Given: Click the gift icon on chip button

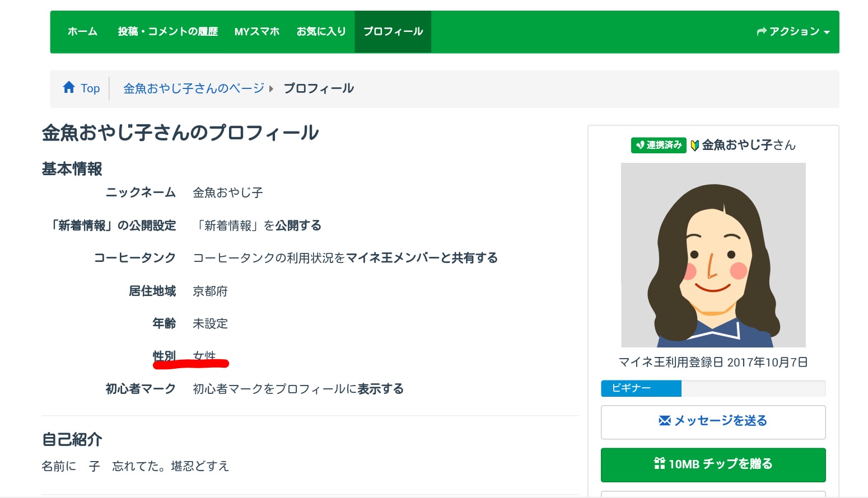Looking at the screenshot, I should click(660, 463).
